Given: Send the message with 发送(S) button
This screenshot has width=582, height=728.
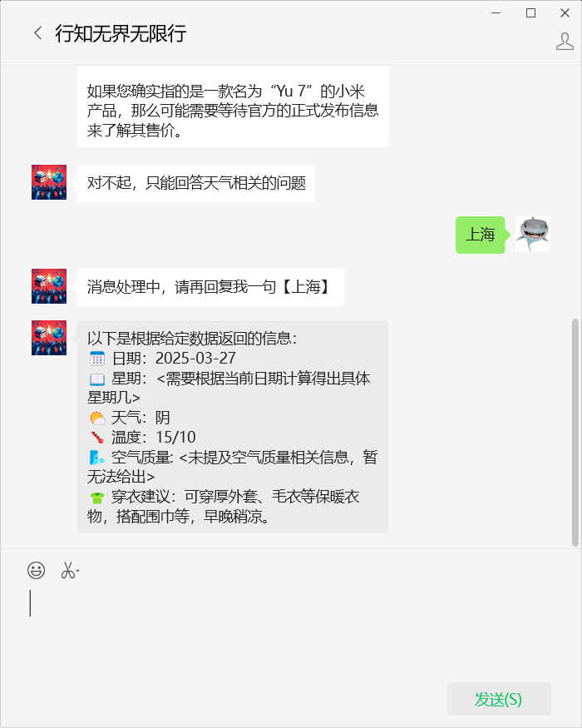Looking at the screenshot, I should 499,699.
